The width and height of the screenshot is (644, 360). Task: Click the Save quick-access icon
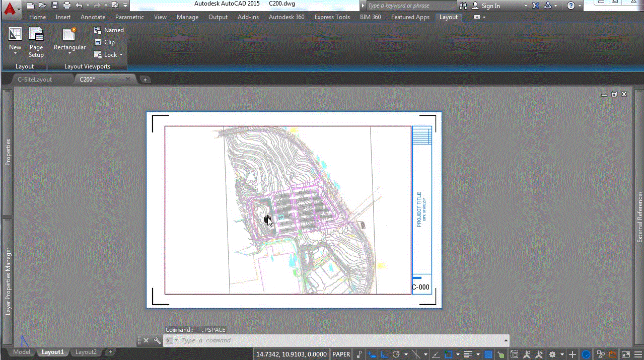click(55, 6)
